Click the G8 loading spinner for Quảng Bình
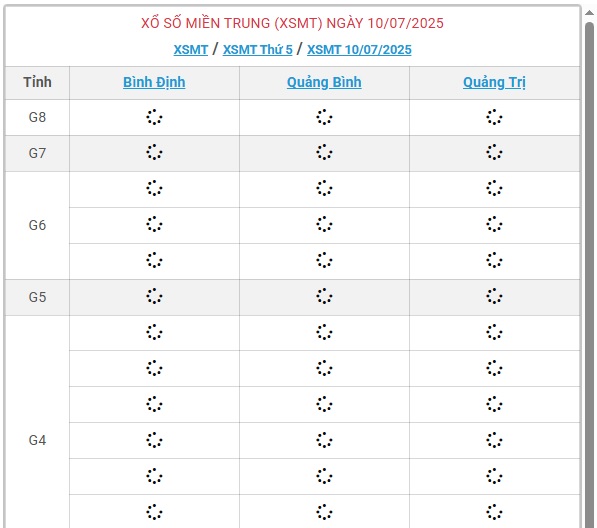This screenshot has width=597, height=528. 324,117
